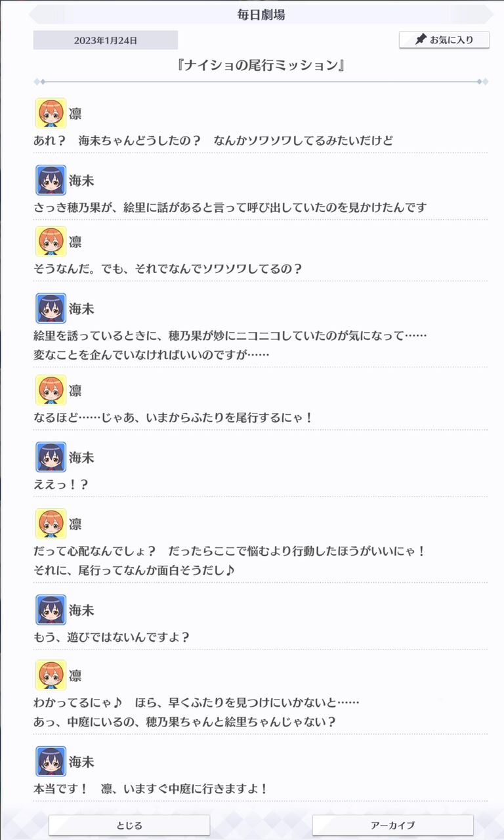Click Umi's avatar above 絵里を誘っている line
This screenshot has width=504, height=840.
(51, 308)
